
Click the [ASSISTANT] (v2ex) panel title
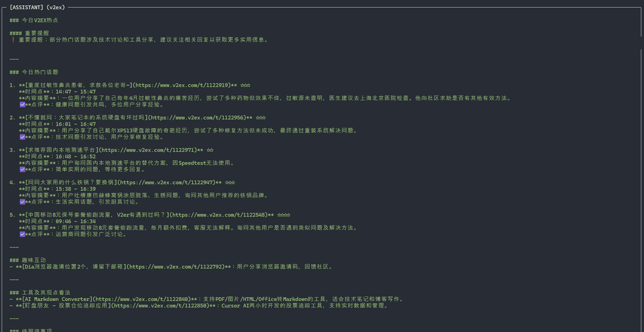pyautogui.click(x=36, y=8)
